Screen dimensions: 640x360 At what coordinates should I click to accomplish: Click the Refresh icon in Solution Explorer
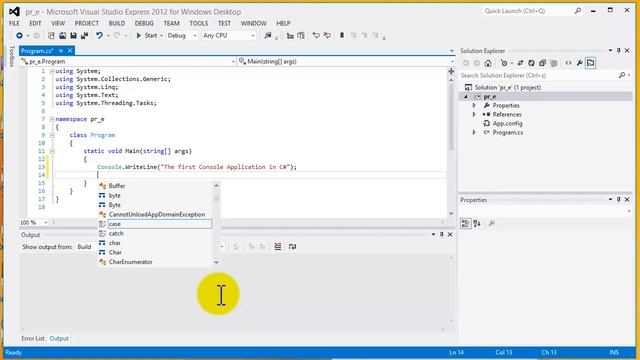click(531, 63)
